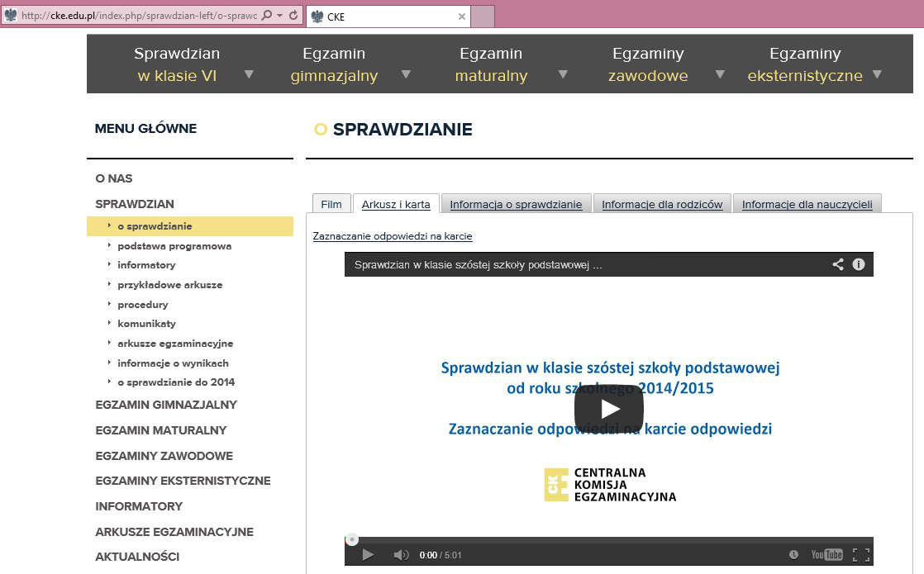Open the address bar dropdown arrow
Screen dimensions: 924x574
coord(280,16)
